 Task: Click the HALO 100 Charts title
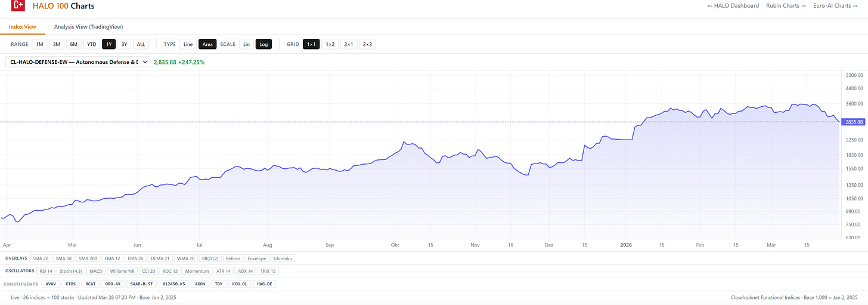coord(63,6)
